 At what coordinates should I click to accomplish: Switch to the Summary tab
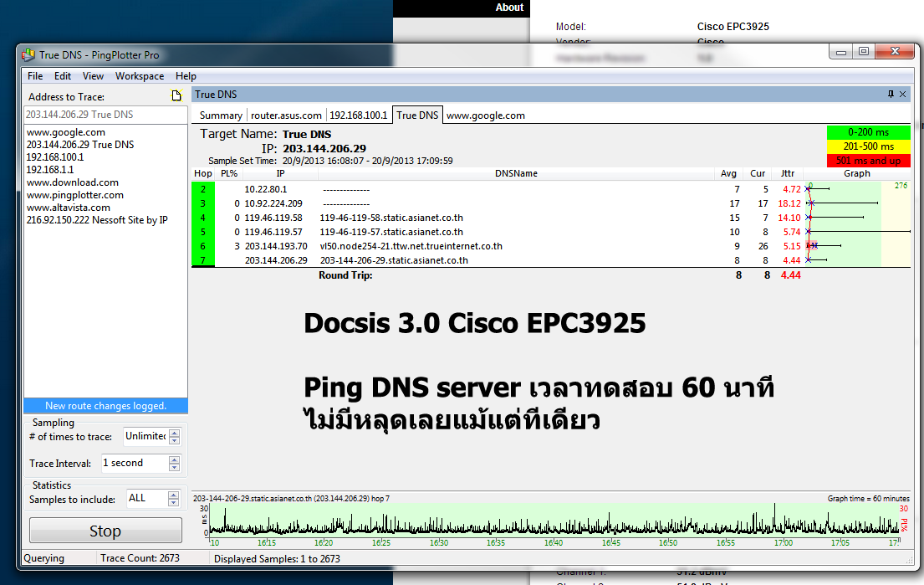point(221,115)
